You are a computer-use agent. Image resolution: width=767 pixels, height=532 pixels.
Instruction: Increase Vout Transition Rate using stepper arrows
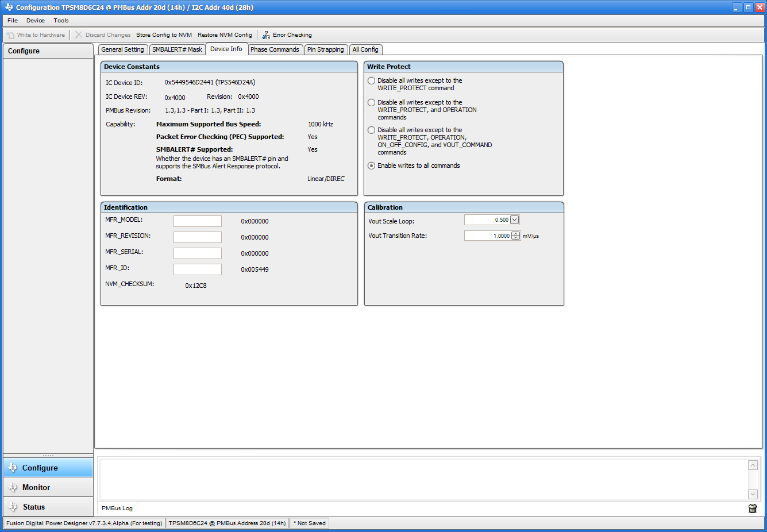[515, 233]
